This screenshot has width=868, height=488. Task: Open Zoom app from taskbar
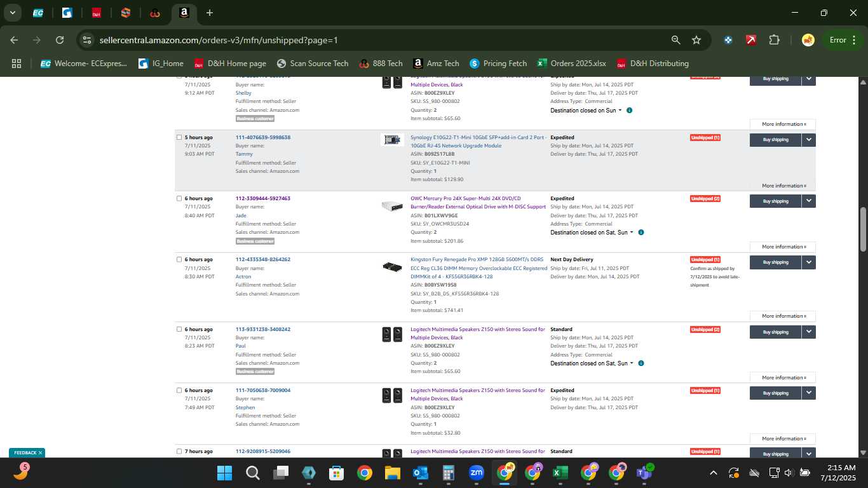(476, 473)
